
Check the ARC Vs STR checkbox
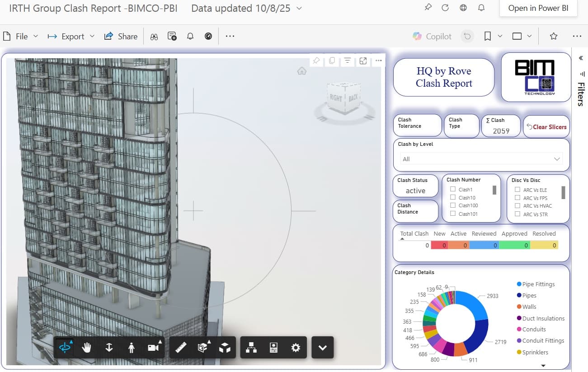click(x=517, y=214)
